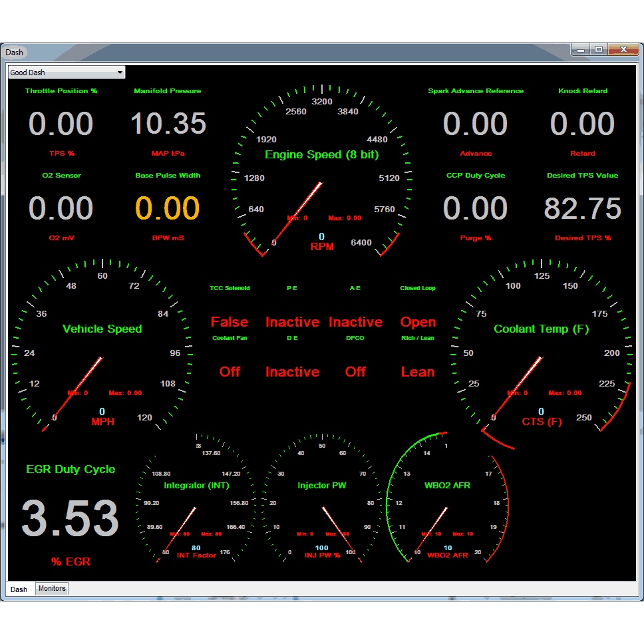Select the orange Base Pulse Width value
Viewport: 644px width, 644px height.
coord(168,208)
